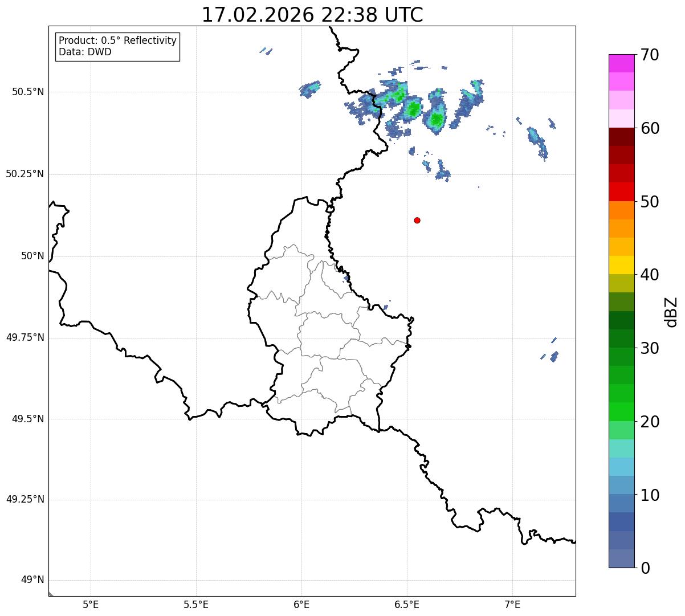Click the grey-blue bottom colorbar segment
Screen dimensions: 685x616
pos(621,558)
